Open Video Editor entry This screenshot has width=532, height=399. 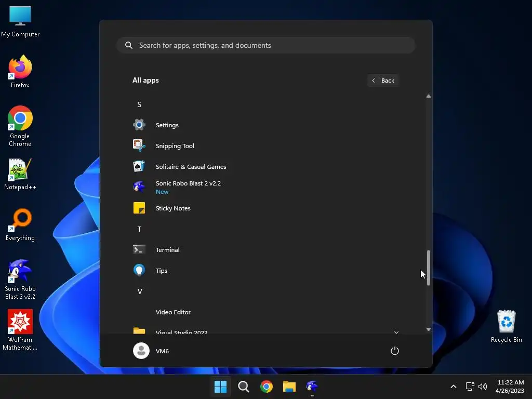pos(265,312)
